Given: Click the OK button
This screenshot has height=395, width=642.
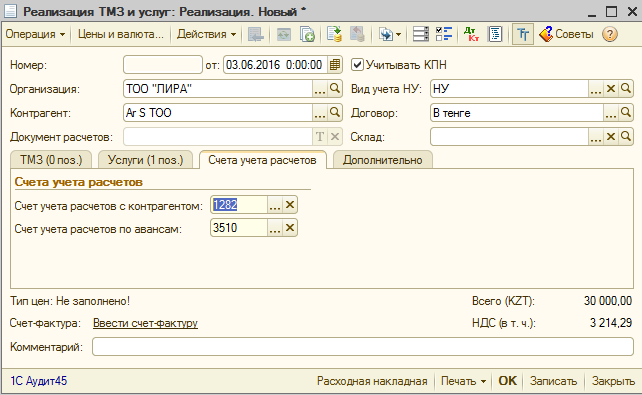Looking at the screenshot, I should pyautogui.click(x=507, y=381).
